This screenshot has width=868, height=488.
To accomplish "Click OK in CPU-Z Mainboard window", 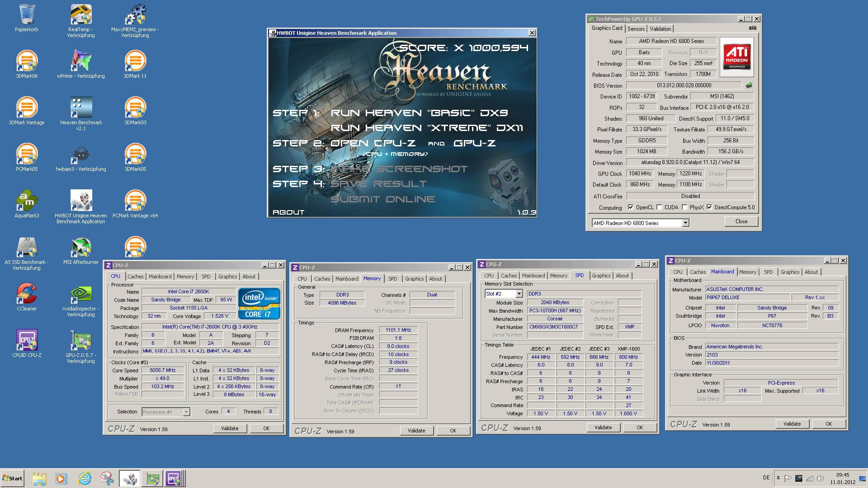I will click(x=829, y=424).
